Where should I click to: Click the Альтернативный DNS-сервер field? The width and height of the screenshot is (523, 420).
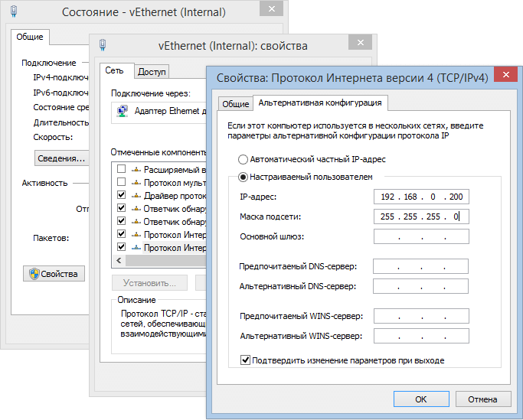click(x=420, y=286)
